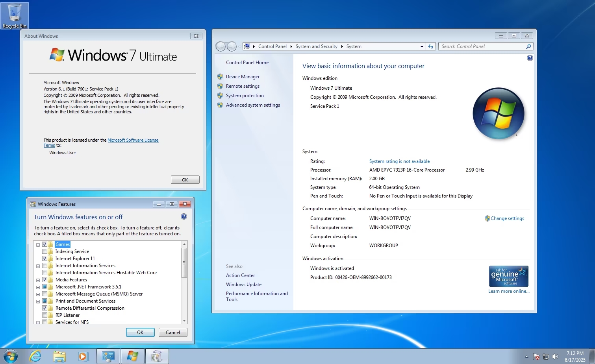The image size is (595, 364).
Task: Click the Back arrow in System window
Action: [x=221, y=46]
